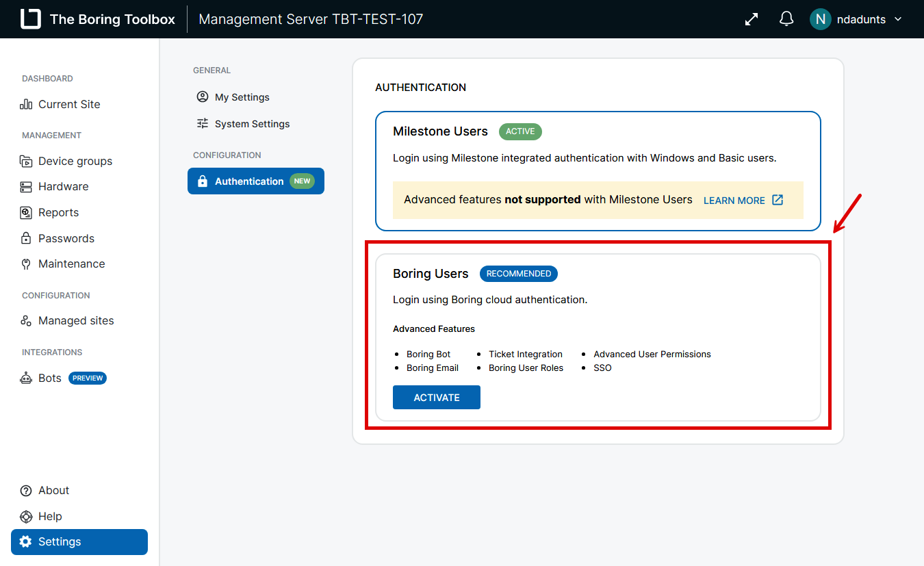The image size is (924, 566).
Task: Click the Reports icon in sidebar
Action: (x=26, y=213)
